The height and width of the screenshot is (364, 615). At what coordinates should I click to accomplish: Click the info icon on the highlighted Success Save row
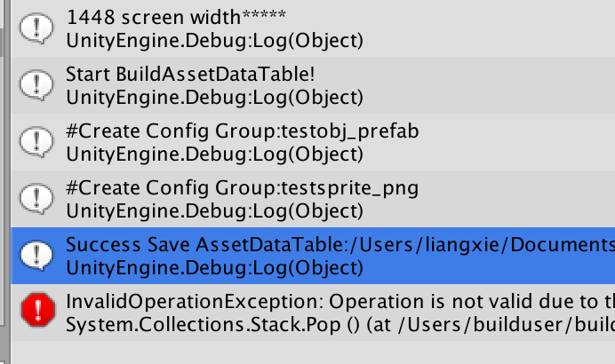point(35,256)
